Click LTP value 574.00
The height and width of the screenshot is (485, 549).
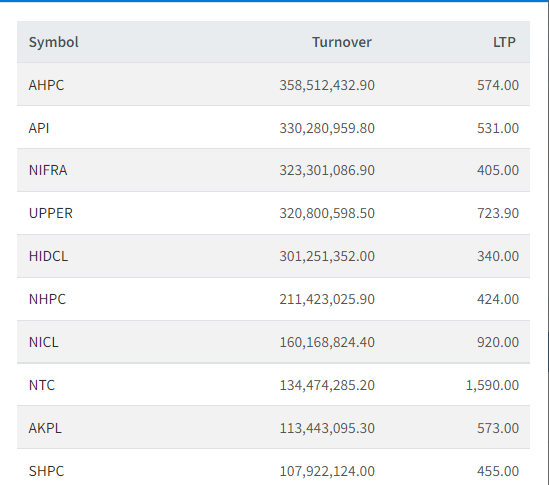[498, 85]
